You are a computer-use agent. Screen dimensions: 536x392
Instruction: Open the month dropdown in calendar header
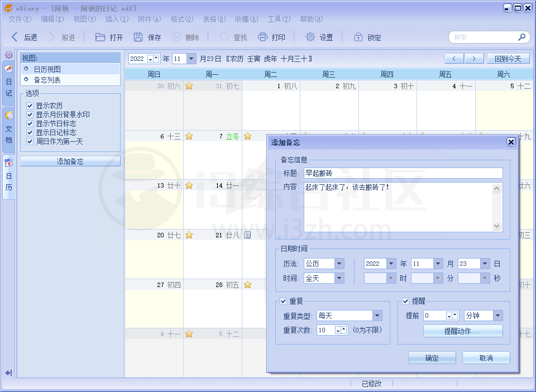(x=191, y=59)
